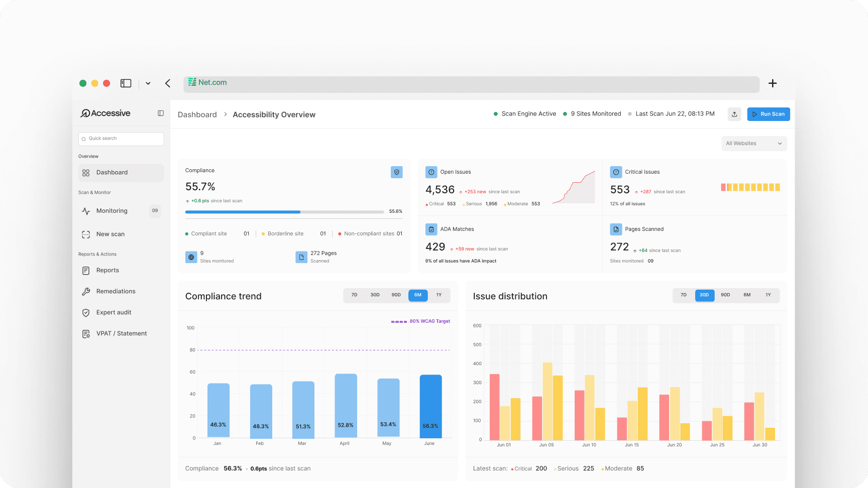Click the Monitoring pulse icon
The image size is (868, 488).
[x=86, y=211]
